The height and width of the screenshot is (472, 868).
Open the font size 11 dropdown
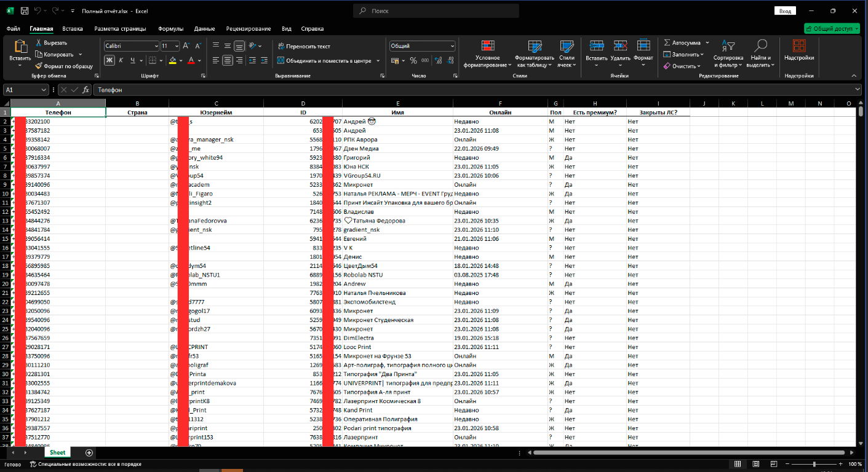tap(177, 46)
